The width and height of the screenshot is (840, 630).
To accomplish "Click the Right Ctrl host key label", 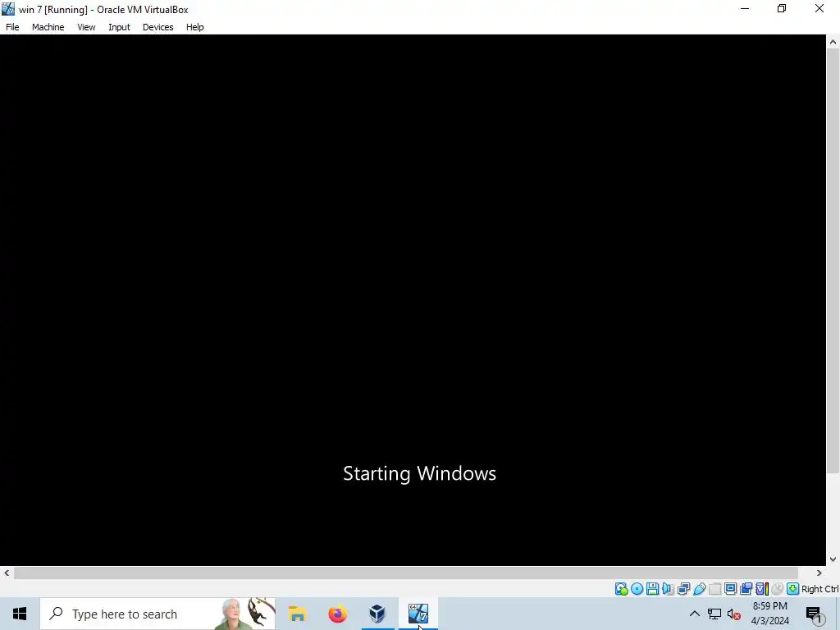I will [820, 589].
